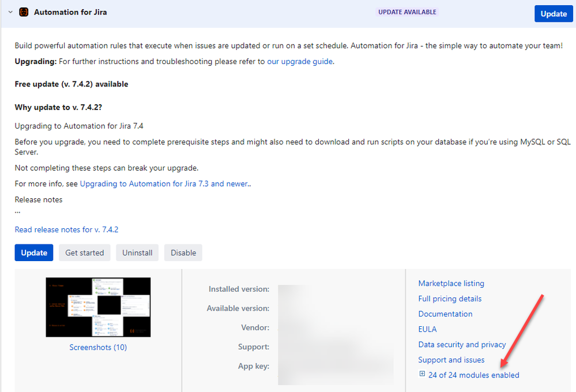Image resolution: width=576 pixels, height=392 pixels.
Task: Open Data security and privacy link
Action: (x=462, y=345)
